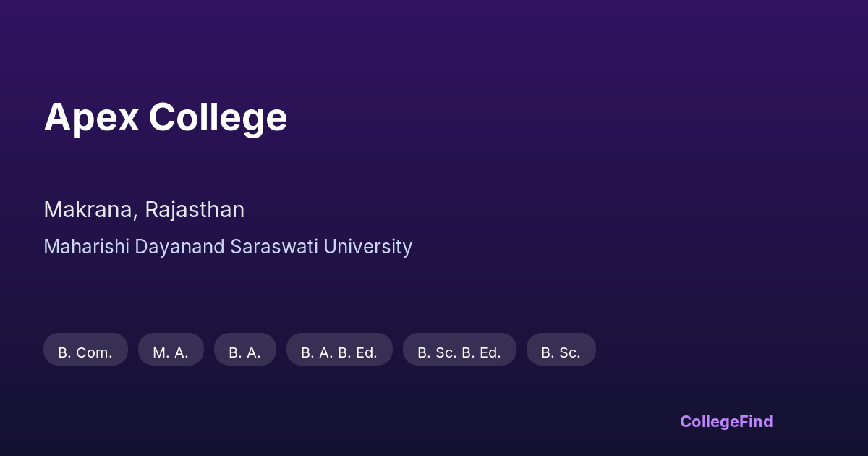Click the word Dayanand in affiliation line

[x=179, y=247]
